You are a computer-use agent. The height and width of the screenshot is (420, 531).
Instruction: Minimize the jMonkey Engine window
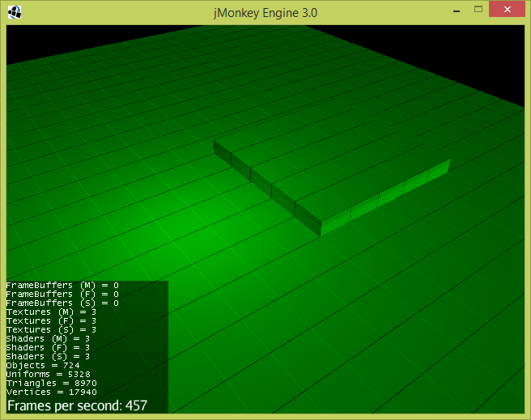click(457, 11)
